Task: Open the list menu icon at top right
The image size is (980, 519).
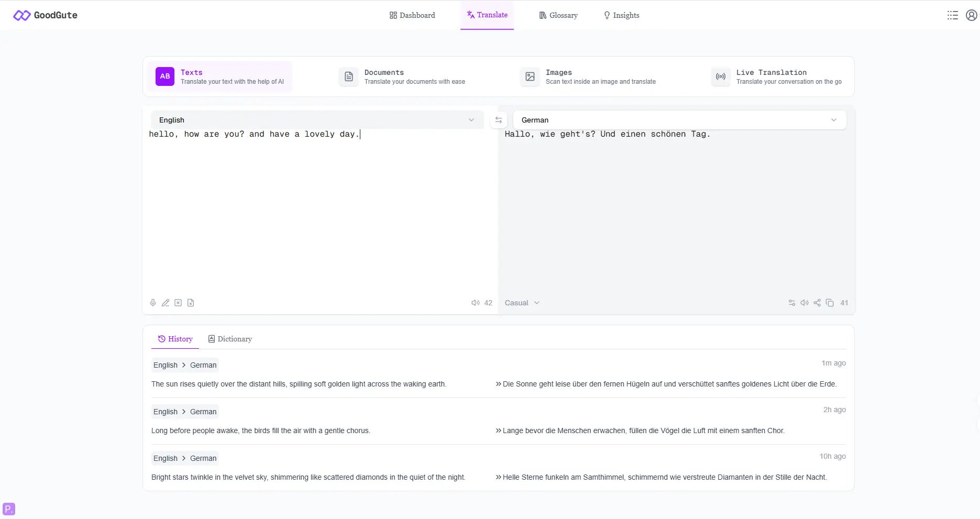Action: coord(953,15)
